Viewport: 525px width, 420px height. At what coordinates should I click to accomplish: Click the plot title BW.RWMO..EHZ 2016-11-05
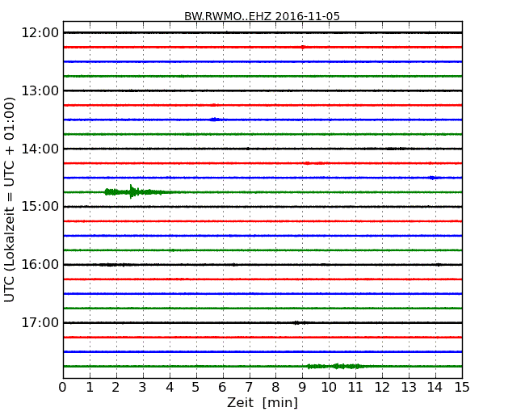tap(262, 16)
